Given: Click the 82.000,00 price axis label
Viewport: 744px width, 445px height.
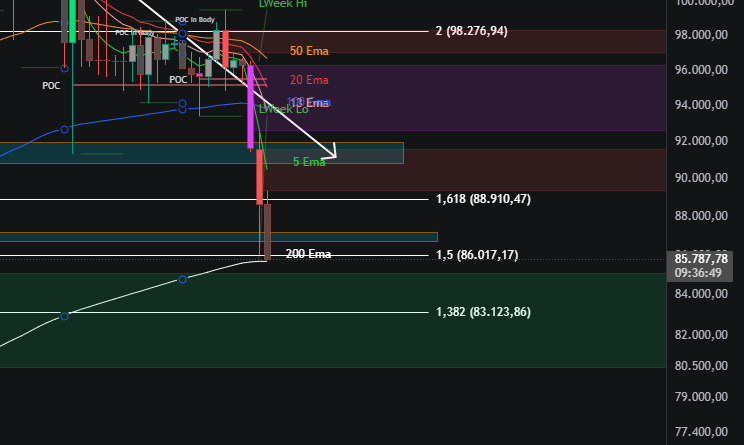Looking at the screenshot, I should pos(701,334).
